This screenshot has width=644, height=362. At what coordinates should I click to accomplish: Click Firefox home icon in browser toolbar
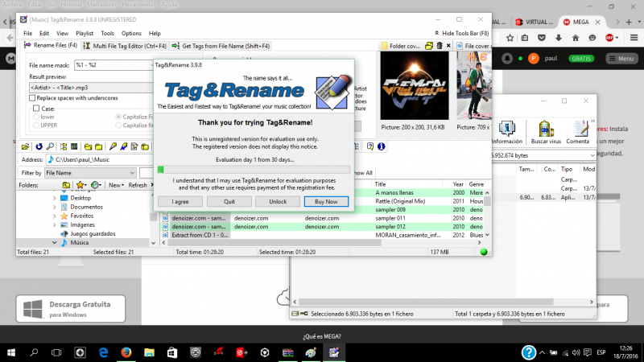tap(576, 38)
